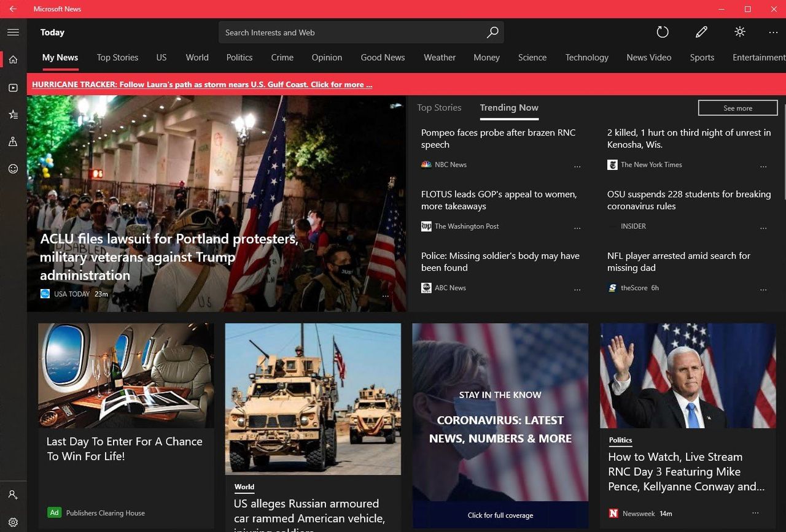Screen dimensions: 786x532
Task: Switch to the Sports tab
Action: [x=702, y=58]
